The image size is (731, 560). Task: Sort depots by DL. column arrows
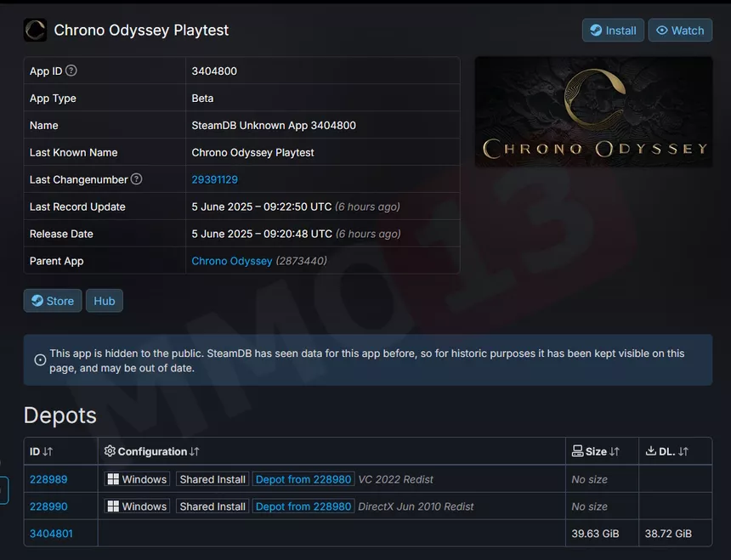(x=683, y=451)
